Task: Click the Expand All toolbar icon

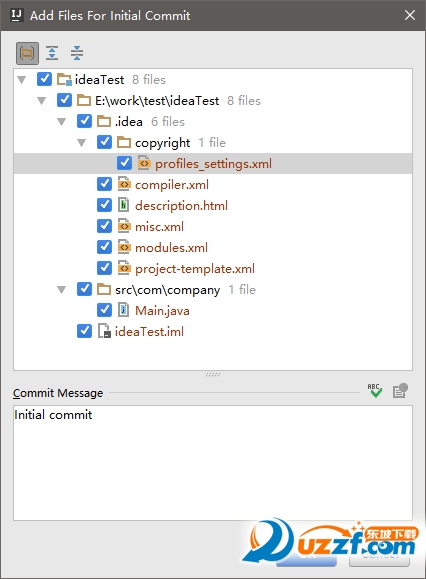Action: pos(52,53)
